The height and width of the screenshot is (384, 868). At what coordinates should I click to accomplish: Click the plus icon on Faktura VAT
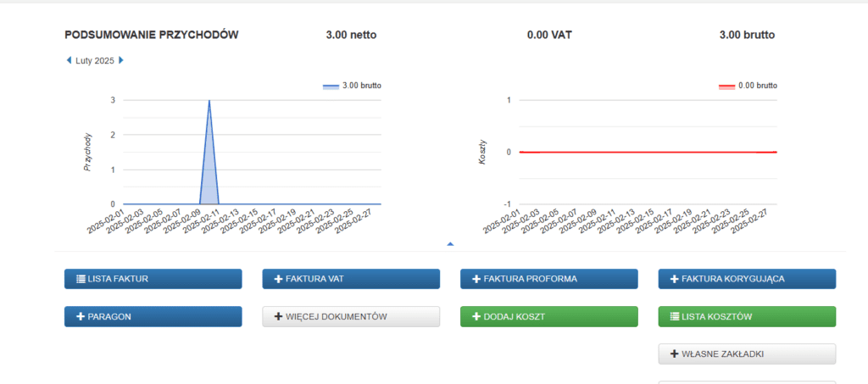point(278,279)
